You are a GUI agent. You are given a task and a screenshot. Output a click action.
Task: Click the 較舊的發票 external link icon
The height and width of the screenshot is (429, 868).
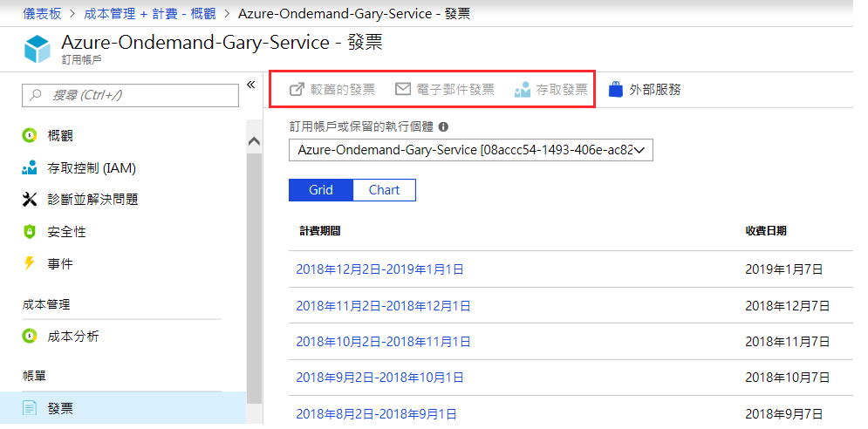pos(297,89)
